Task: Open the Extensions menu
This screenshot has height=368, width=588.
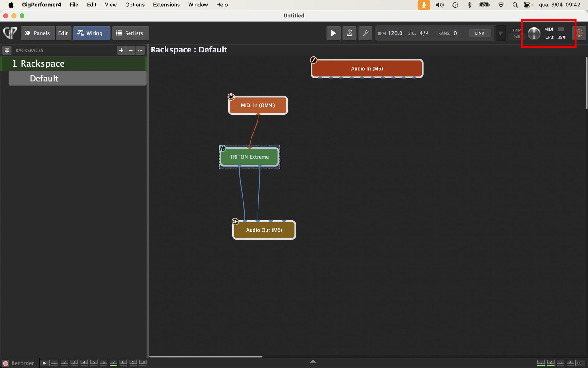Action: coord(166,5)
